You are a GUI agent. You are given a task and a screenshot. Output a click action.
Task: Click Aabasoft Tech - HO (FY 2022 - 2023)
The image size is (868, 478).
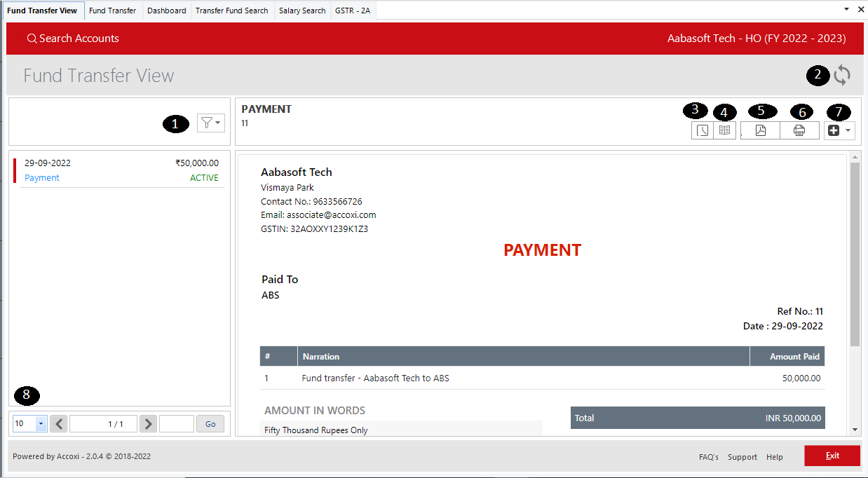pos(757,39)
